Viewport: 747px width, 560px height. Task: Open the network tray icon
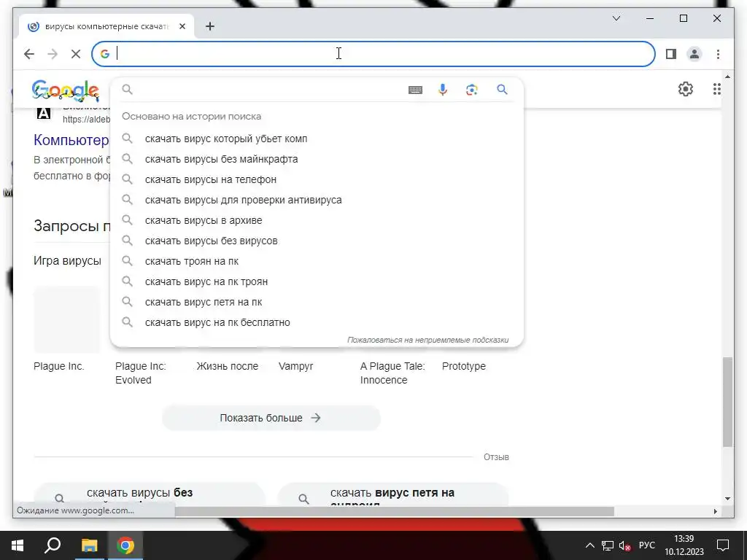tap(608, 545)
